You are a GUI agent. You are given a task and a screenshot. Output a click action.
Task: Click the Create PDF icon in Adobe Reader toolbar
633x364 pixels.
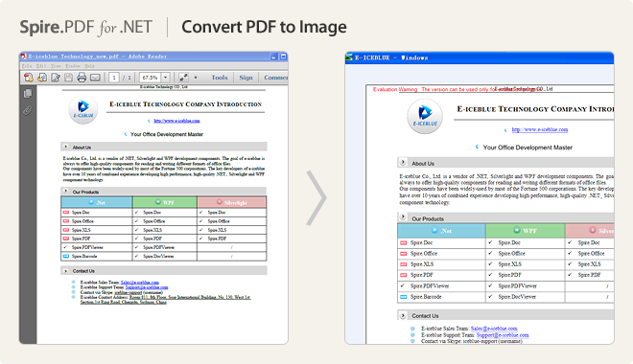pos(28,78)
